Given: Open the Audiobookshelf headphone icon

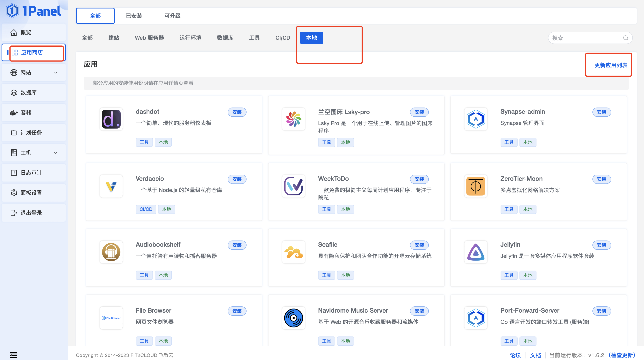Looking at the screenshot, I should pyautogui.click(x=111, y=252).
